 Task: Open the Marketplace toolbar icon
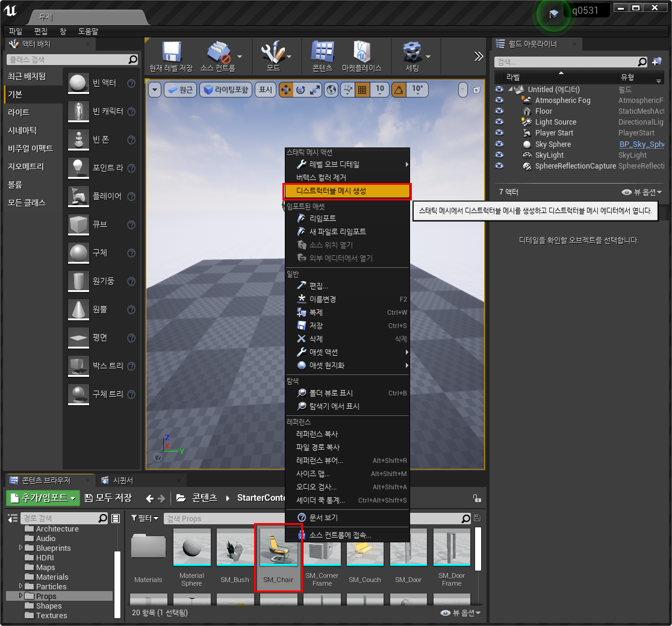point(362,56)
